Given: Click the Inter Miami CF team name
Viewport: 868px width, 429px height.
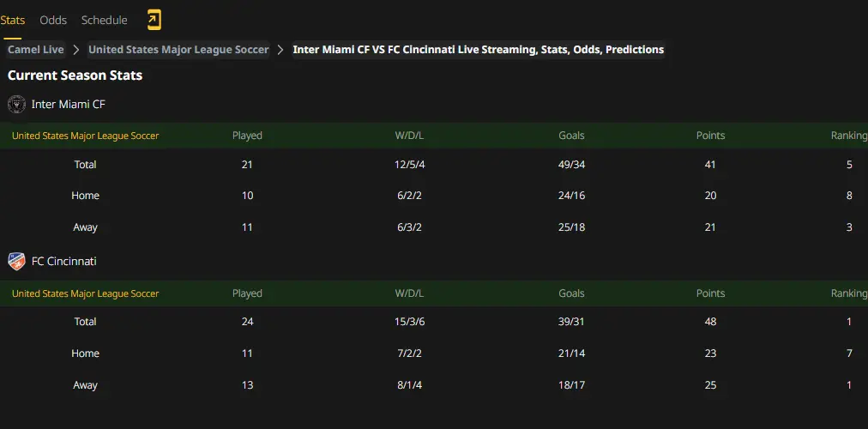Looking at the screenshot, I should point(68,104).
